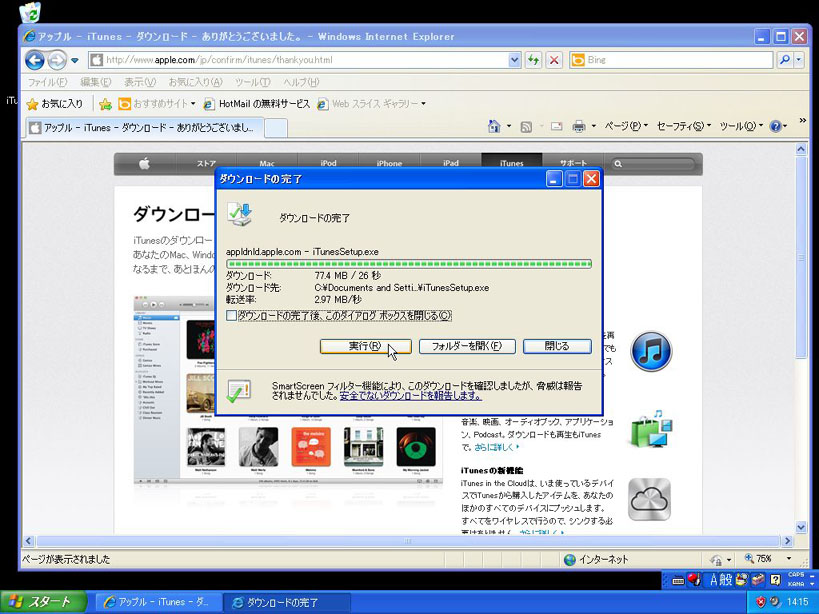Click the Print icon in command bar
The height and width of the screenshot is (614, 819).
[x=579, y=126]
